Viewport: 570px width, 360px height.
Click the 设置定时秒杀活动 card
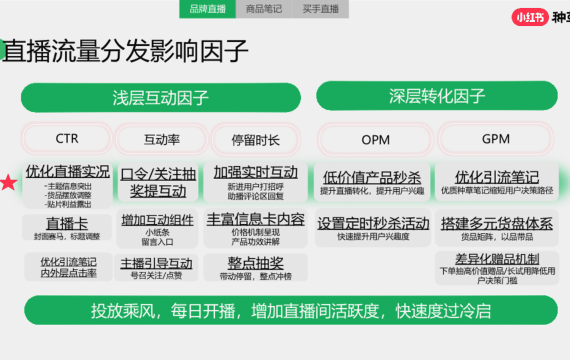373,228
